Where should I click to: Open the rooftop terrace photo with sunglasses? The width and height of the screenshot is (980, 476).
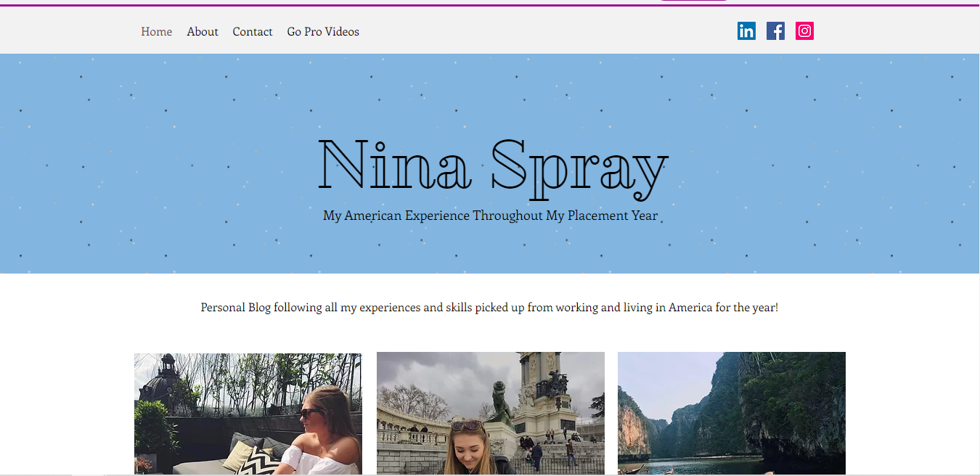point(248,414)
